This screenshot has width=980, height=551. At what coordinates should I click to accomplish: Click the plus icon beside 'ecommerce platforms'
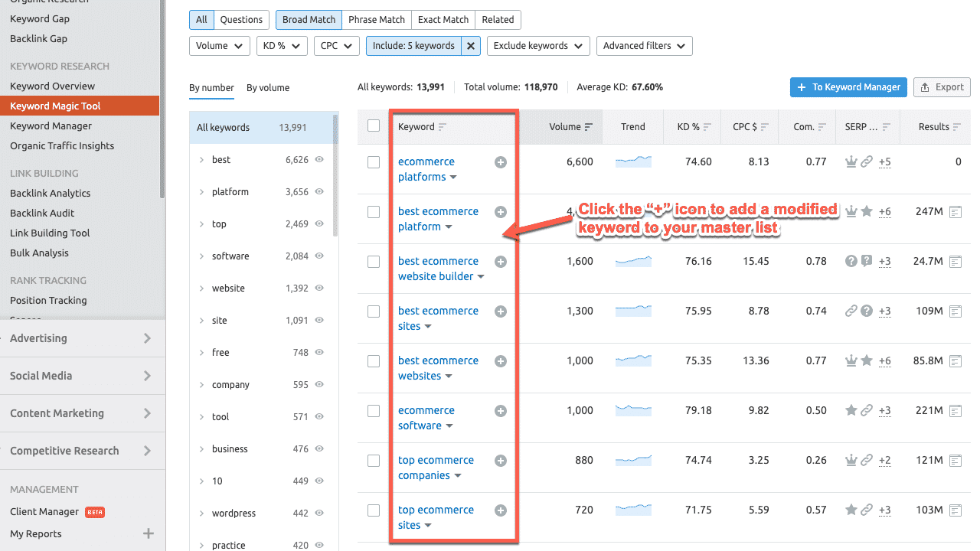tap(501, 162)
